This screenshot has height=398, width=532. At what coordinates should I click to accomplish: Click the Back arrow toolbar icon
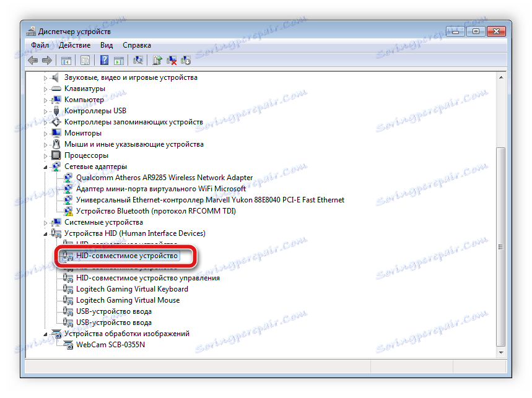tap(33, 61)
